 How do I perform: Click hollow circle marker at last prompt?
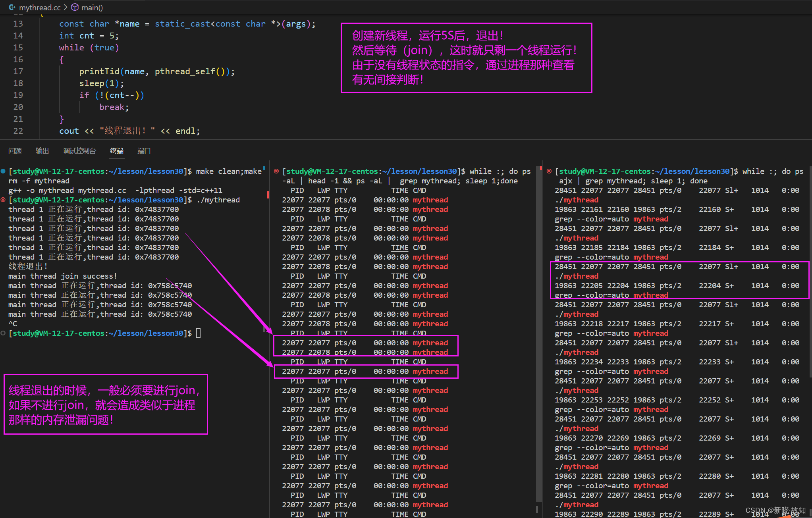click(3, 333)
